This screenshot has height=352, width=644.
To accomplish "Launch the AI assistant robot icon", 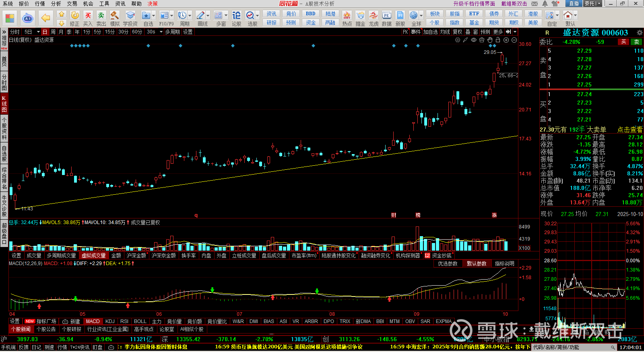I will point(28,18).
